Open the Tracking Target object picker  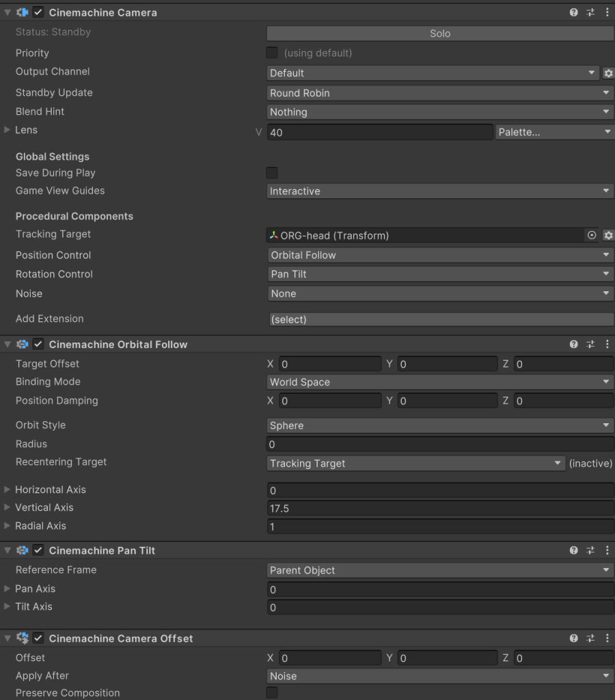pos(592,235)
